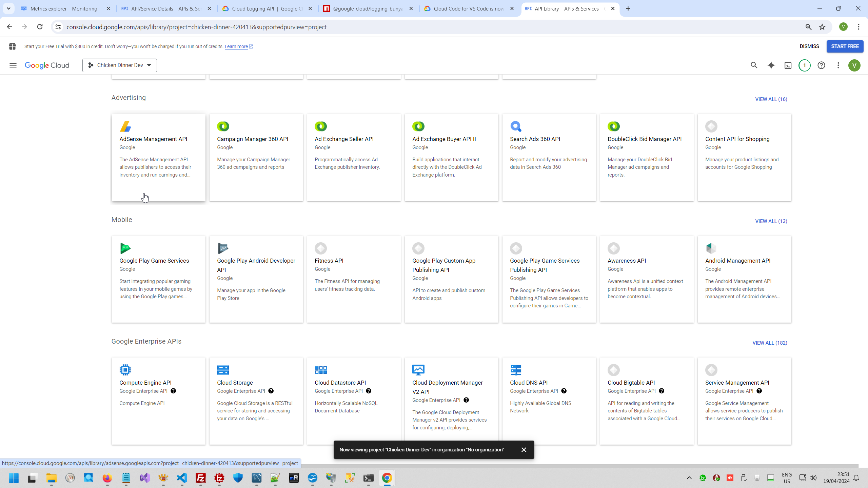Switch to Metrics explorer tab
The height and width of the screenshot is (488, 868).
[64, 8]
